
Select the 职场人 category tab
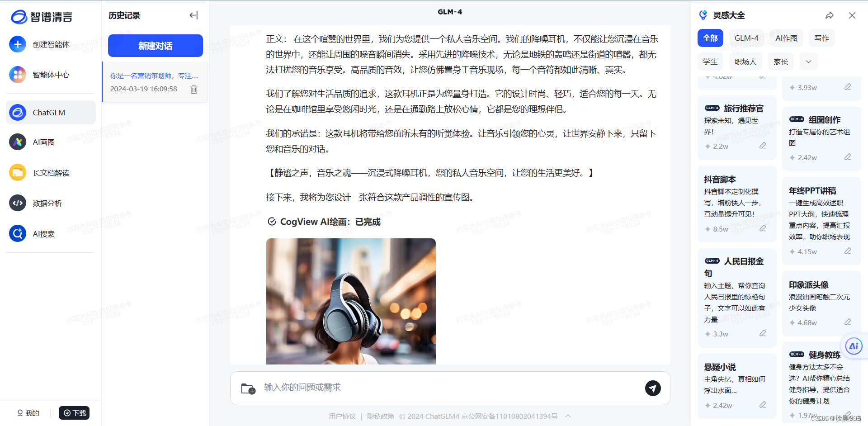coord(745,62)
